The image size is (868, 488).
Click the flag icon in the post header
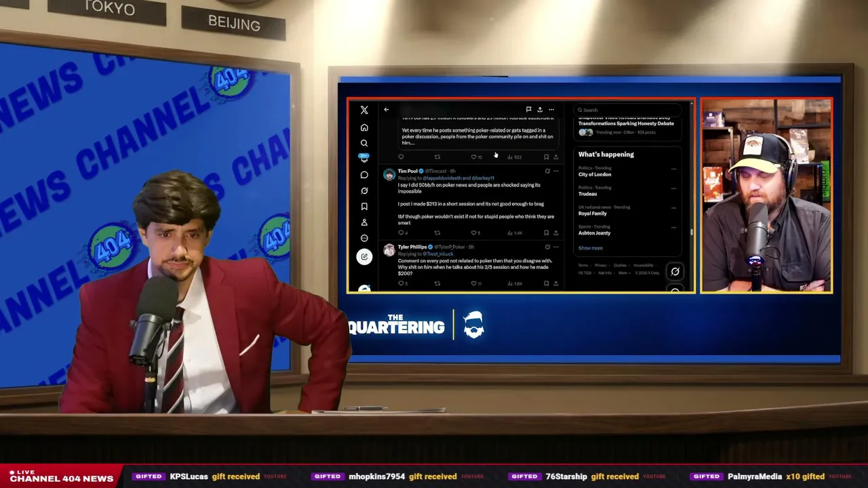(528, 109)
